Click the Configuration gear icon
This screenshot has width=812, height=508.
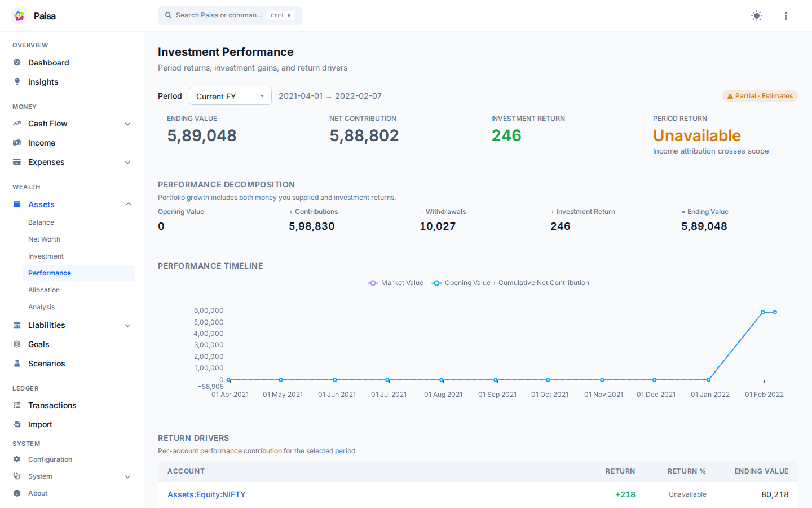[x=17, y=459]
